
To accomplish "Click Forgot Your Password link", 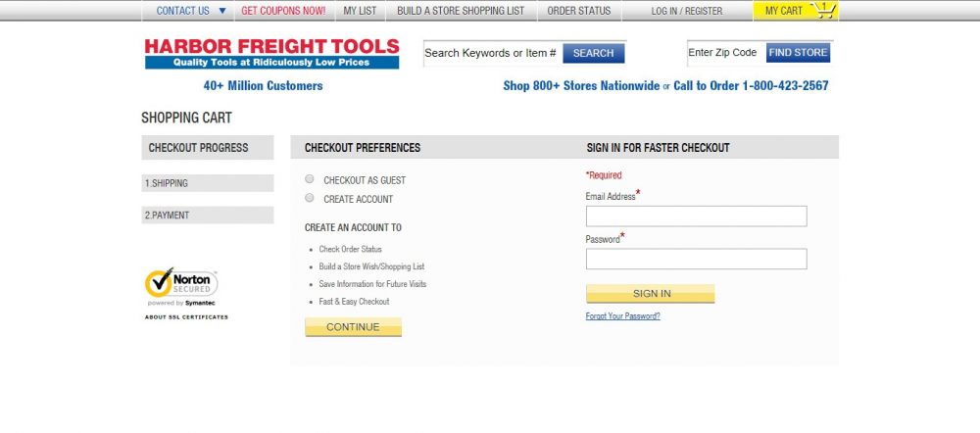I will pyautogui.click(x=622, y=316).
